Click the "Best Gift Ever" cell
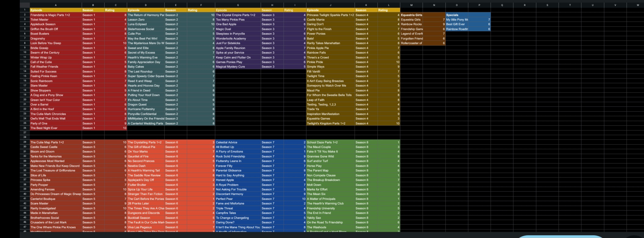This screenshot has height=238, width=644. tap(457, 24)
